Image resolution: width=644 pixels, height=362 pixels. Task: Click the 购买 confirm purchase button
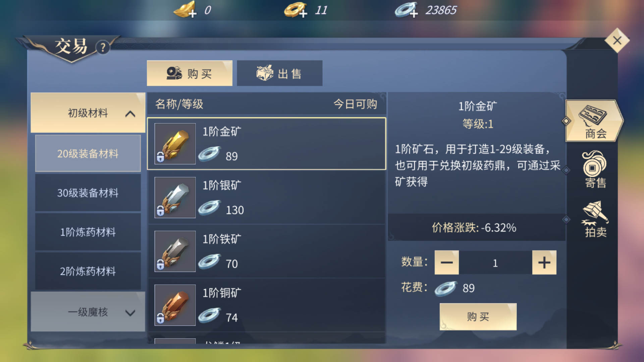tap(478, 317)
